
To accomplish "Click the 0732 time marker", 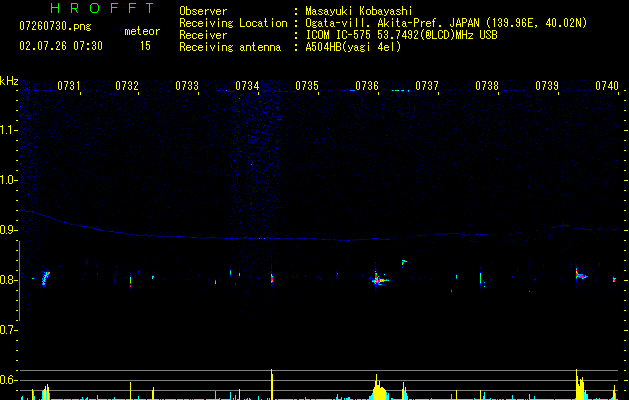I will tap(127, 86).
